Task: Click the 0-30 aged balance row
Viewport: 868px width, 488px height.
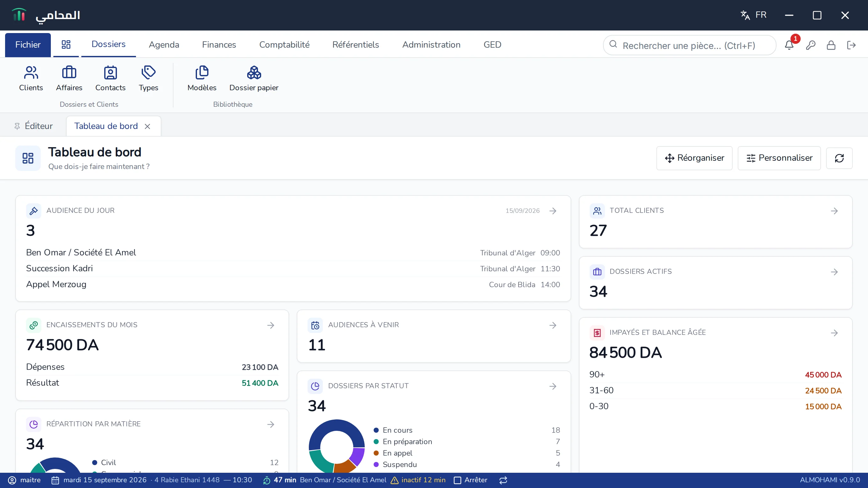Action: pyautogui.click(x=715, y=406)
